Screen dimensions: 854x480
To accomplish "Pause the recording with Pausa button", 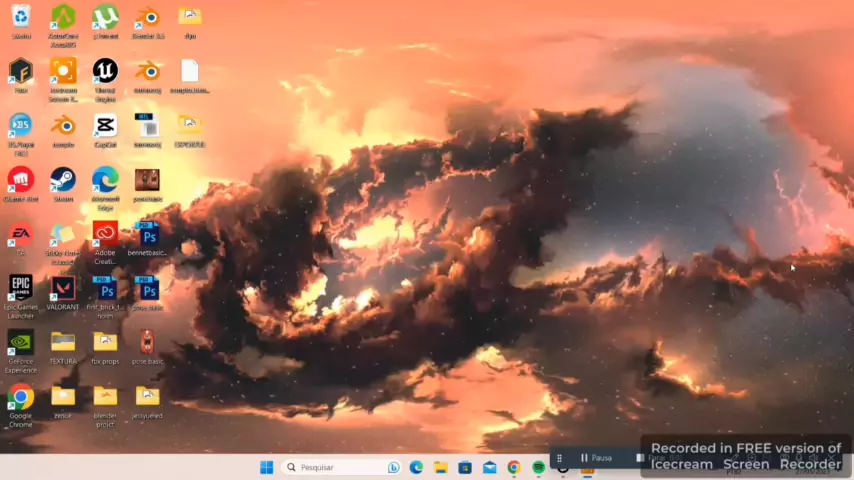I will [596, 458].
